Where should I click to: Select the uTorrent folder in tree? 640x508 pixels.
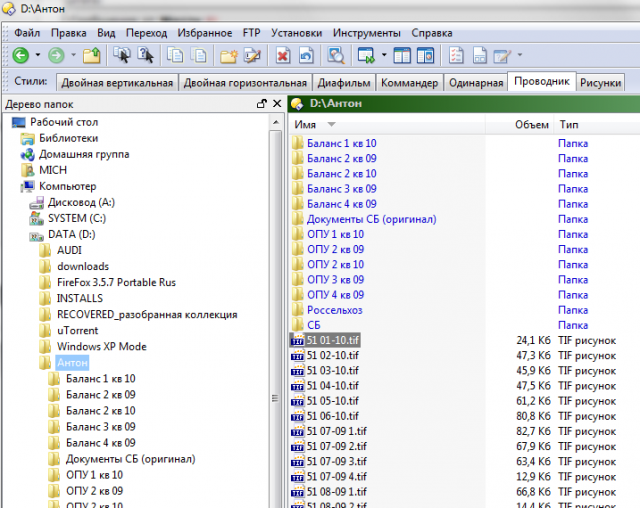point(78,331)
